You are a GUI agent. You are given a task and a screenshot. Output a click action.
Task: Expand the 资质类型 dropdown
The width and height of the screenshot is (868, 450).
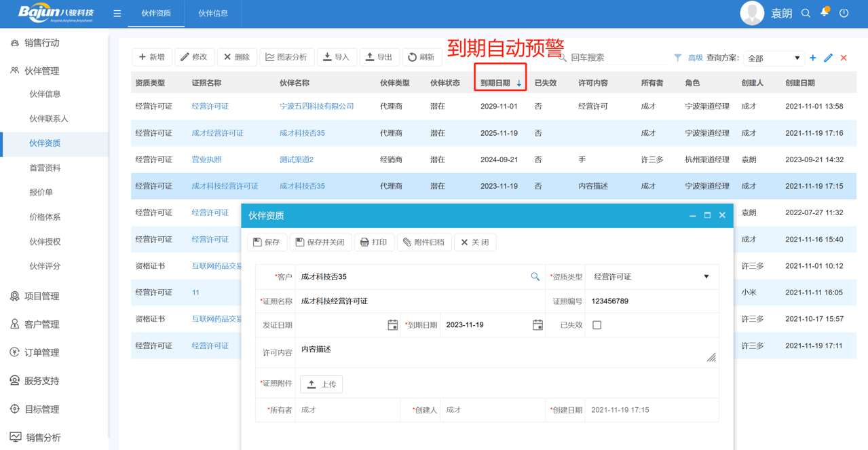706,277
